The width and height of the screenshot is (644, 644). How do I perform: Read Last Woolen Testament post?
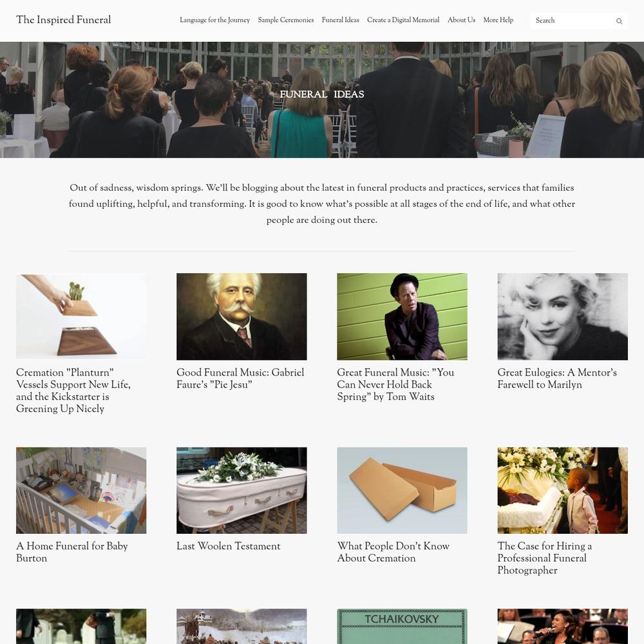[229, 546]
